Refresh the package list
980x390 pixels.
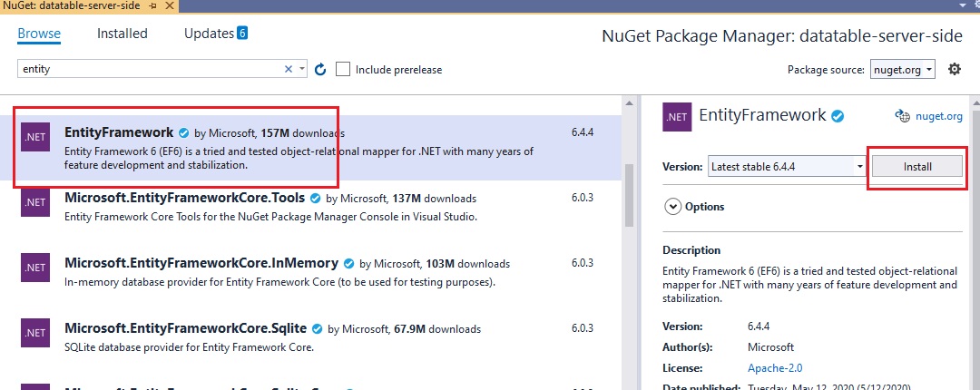click(x=320, y=69)
